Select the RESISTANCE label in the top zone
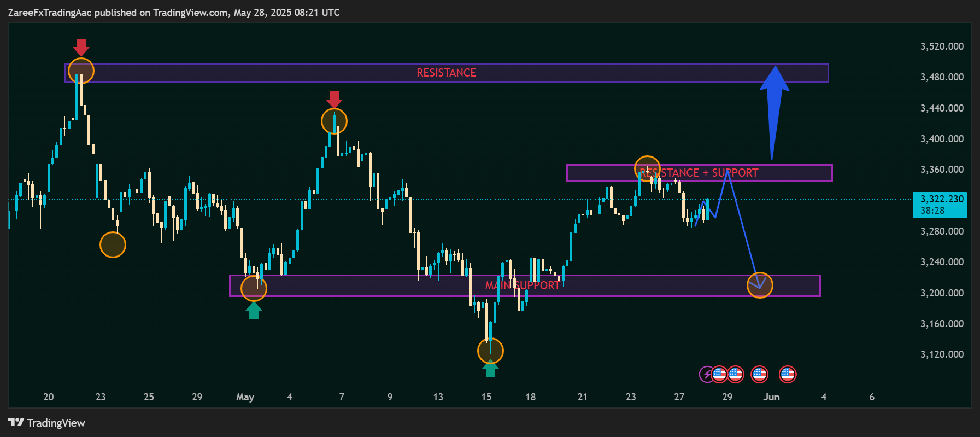This screenshot has width=980, height=437. (447, 73)
